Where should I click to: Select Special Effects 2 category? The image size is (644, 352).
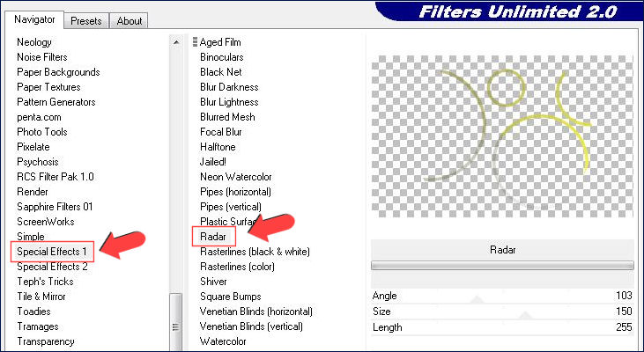[x=52, y=267]
